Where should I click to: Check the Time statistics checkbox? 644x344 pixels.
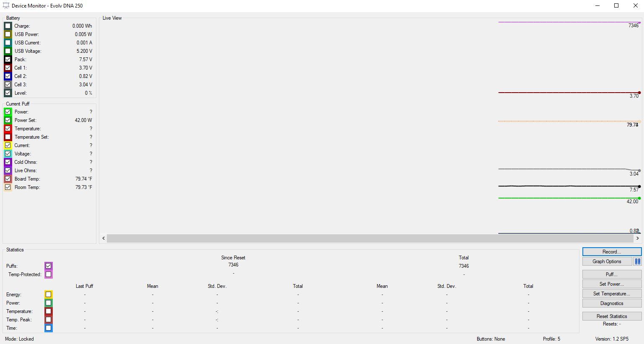[x=49, y=328]
